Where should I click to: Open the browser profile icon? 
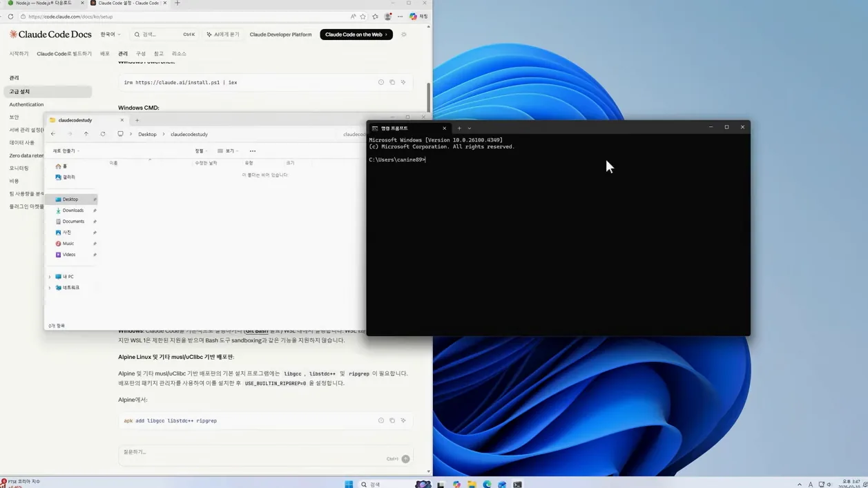coord(388,17)
